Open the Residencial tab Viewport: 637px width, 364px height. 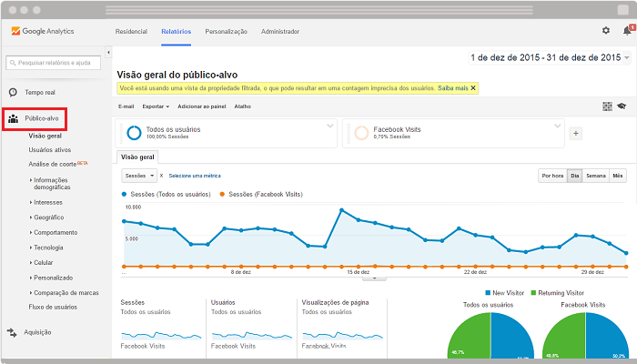[x=131, y=31]
